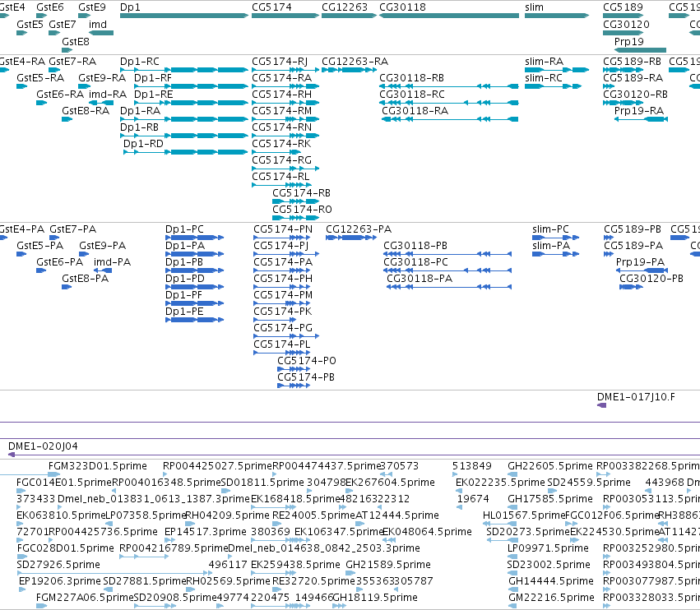Select transcript CG5174-RO
Viewport: 700px width, 610px height.
302,209
